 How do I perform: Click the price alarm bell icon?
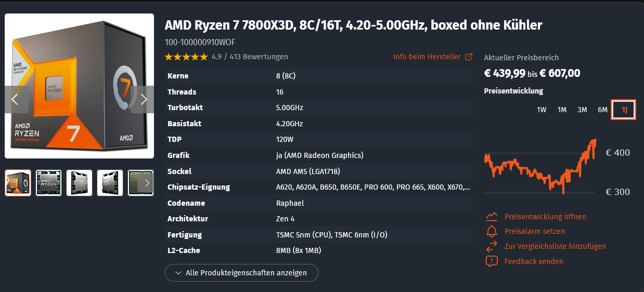492,231
